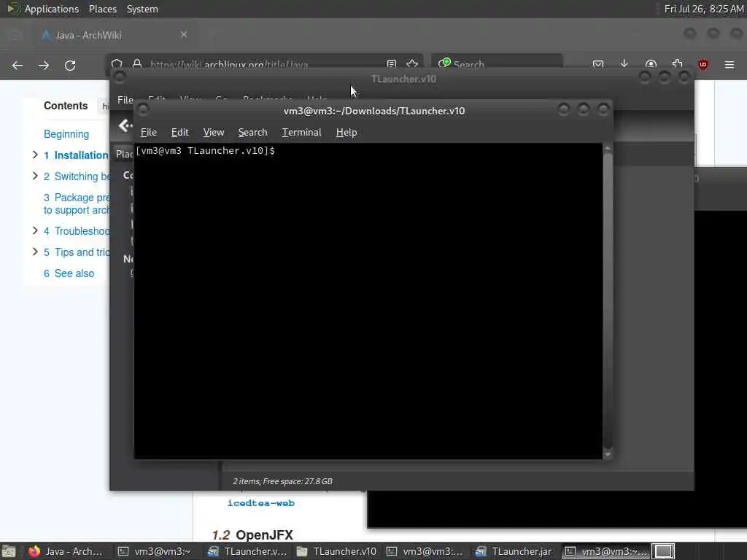Open Firefox downloads panel
Image resolution: width=747 pixels, height=560 pixels.
[624, 64]
